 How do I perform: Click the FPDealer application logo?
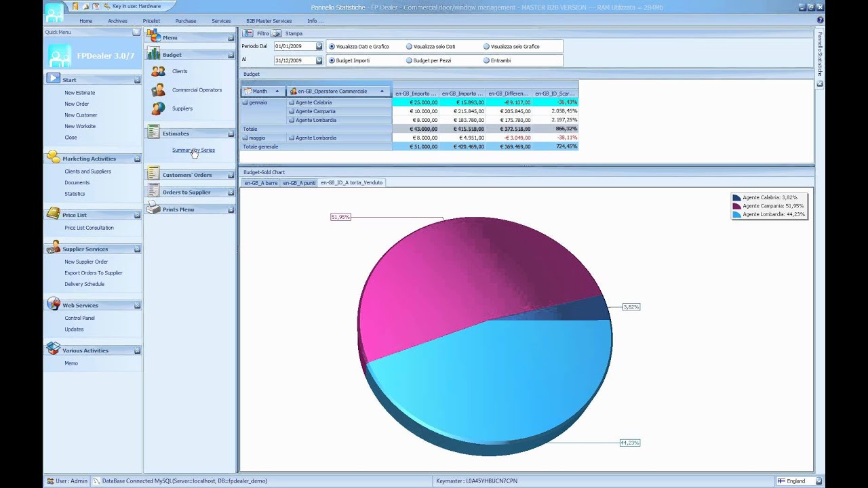pyautogui.click(x=60, y=56)
